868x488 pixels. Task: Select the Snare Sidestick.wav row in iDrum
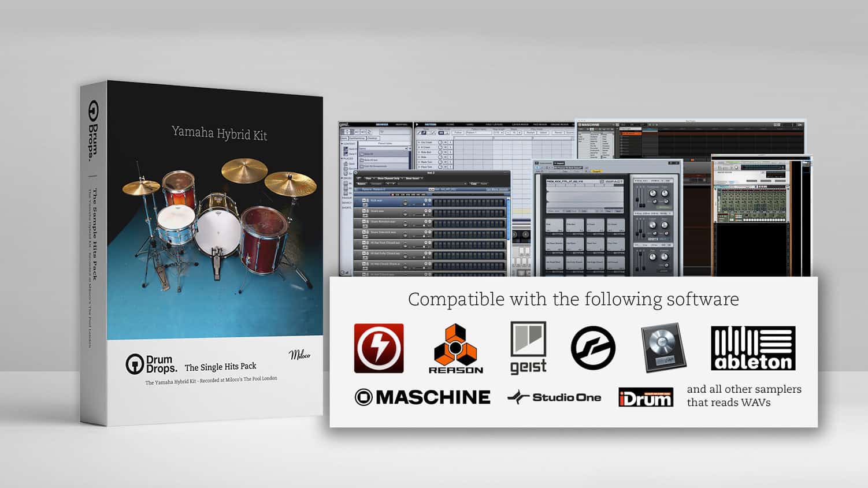click(431, 233)
